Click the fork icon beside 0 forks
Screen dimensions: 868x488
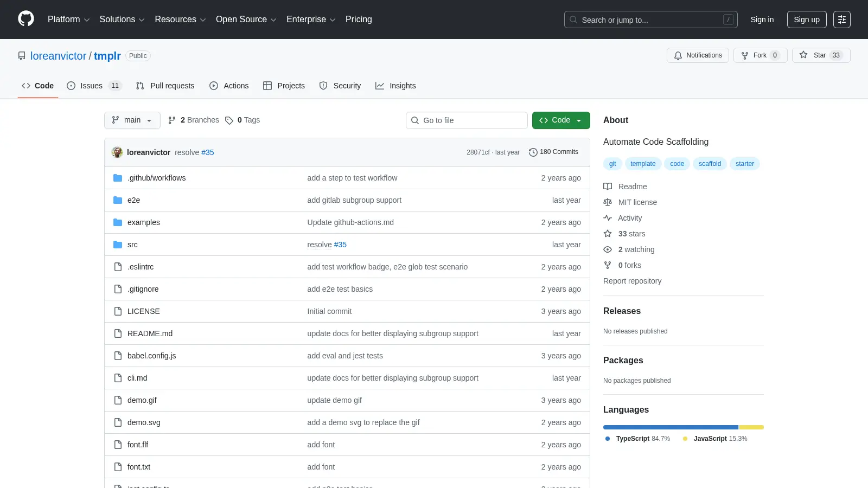[608, 265]
